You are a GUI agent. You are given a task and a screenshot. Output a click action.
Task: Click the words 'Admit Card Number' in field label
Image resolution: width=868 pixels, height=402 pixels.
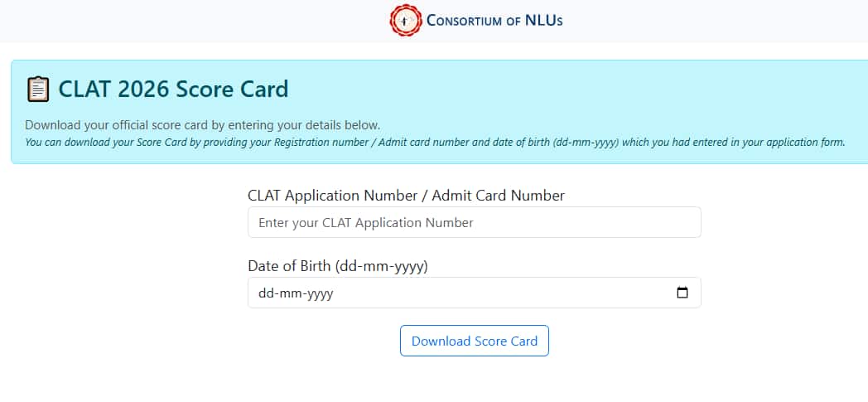coord(498,196)
